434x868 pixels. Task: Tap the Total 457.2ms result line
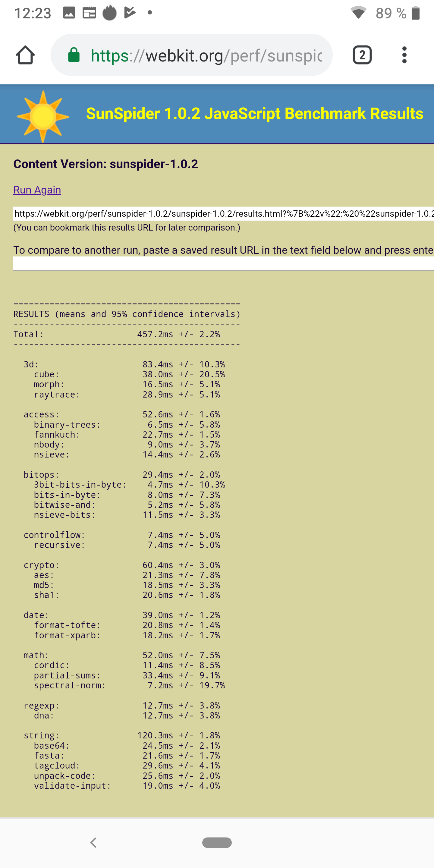(x=117, y=334)
